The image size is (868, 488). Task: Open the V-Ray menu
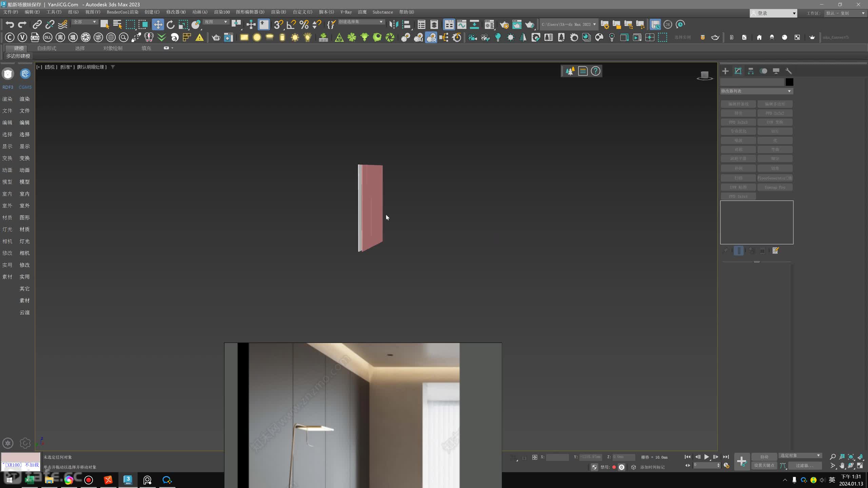point(346,12)
